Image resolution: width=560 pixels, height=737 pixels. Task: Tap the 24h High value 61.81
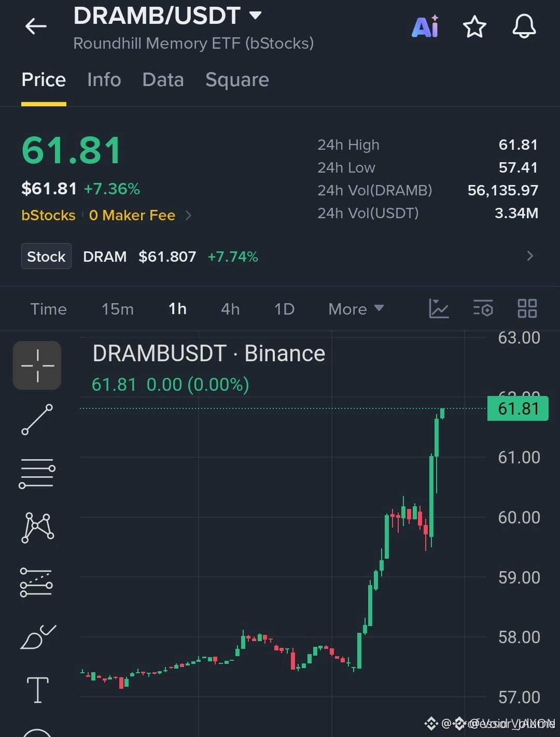point(518,145)
